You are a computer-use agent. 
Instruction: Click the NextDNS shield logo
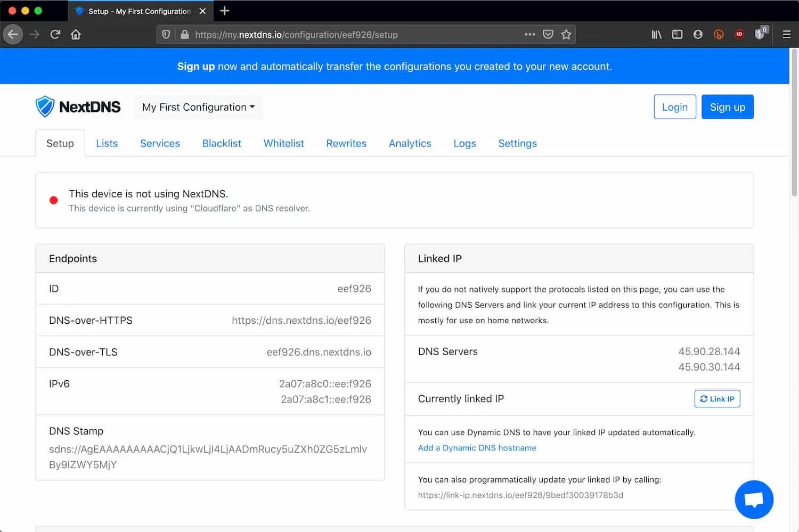(45, 107)
